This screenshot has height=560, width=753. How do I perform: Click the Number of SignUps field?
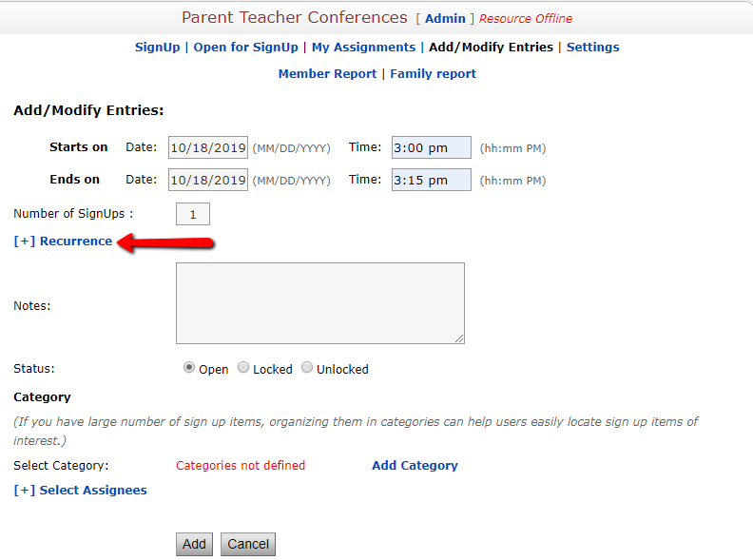(193, 215)
